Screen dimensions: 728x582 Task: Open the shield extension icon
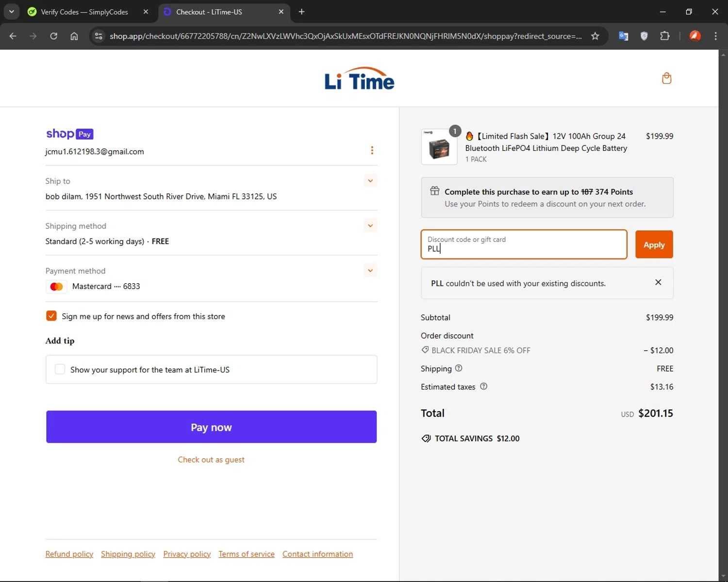point(644,36)
